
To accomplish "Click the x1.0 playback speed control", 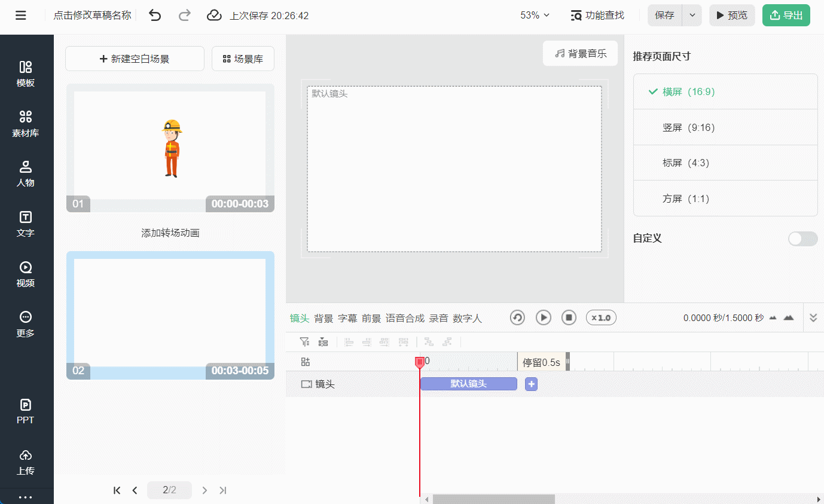I will pyautogui.click(x=600, y=317).
